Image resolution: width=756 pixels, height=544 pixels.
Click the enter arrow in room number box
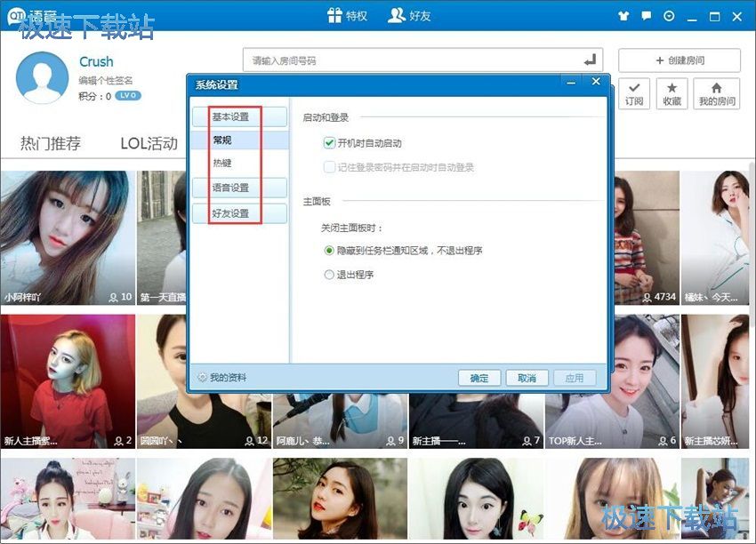[591, 60]
